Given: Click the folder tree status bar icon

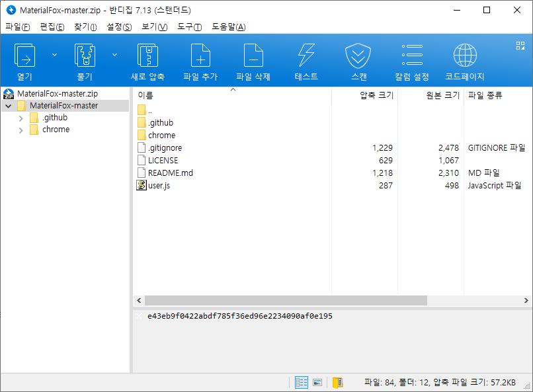Looking at the screenshot, I should (337, 383).
